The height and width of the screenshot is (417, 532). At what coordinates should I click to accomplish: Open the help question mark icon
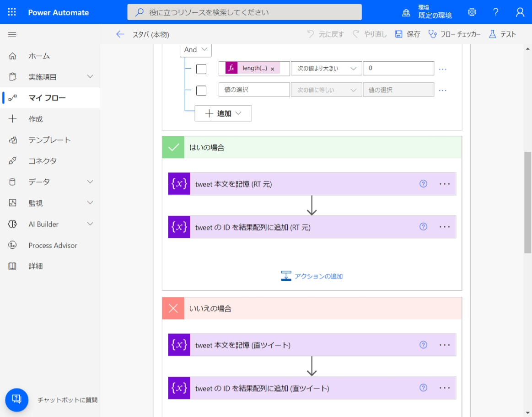click(496, 12)
